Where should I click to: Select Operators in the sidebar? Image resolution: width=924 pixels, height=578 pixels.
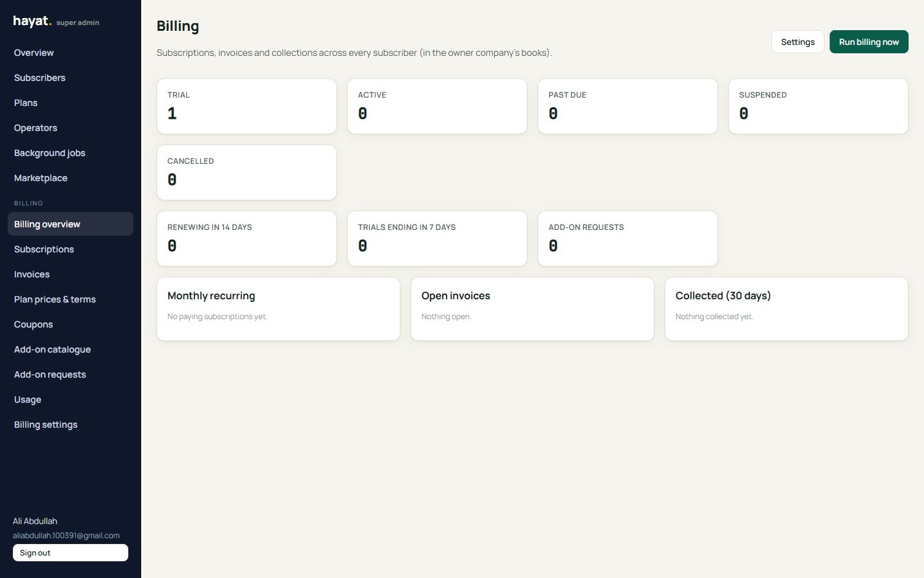(71, 128)
